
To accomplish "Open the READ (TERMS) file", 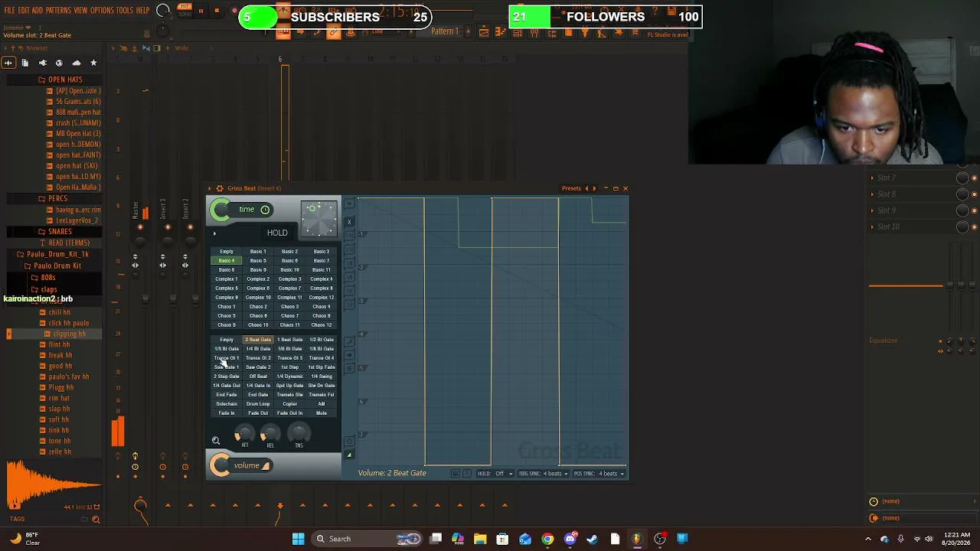I will tap(69, 243).
